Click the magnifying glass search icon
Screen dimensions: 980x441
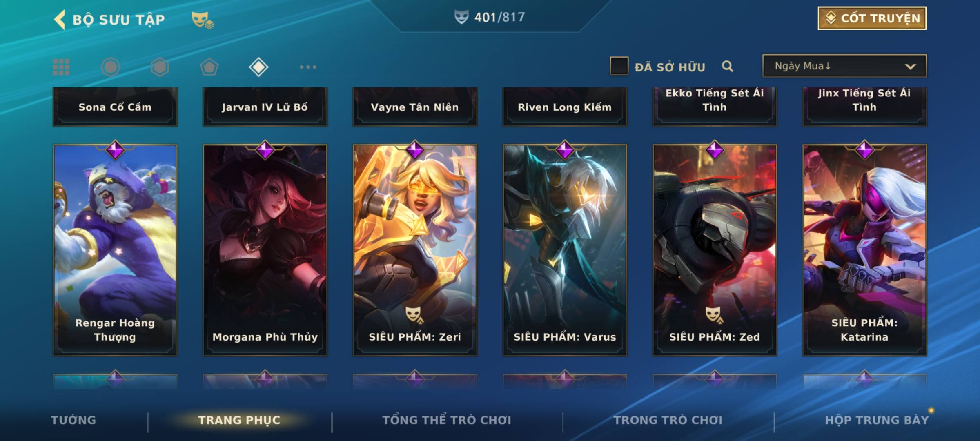[x=727, y=66]
